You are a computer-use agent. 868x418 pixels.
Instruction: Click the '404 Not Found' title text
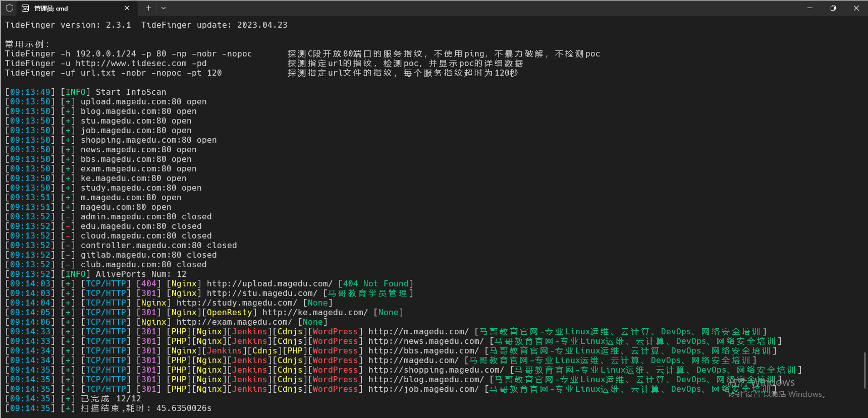click(x=375, y=284)
